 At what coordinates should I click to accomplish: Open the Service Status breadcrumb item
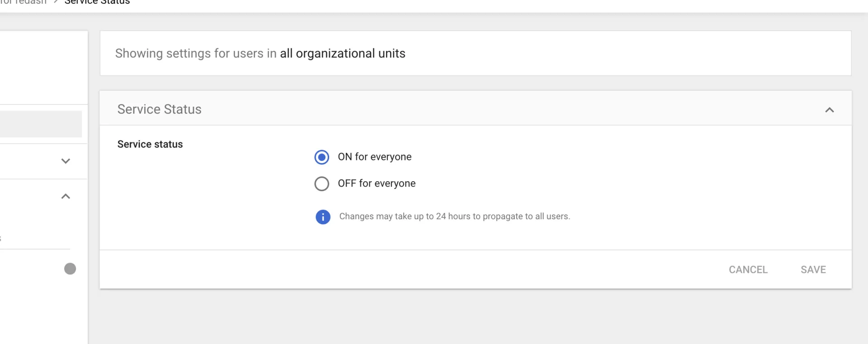(x=97, y=2)
